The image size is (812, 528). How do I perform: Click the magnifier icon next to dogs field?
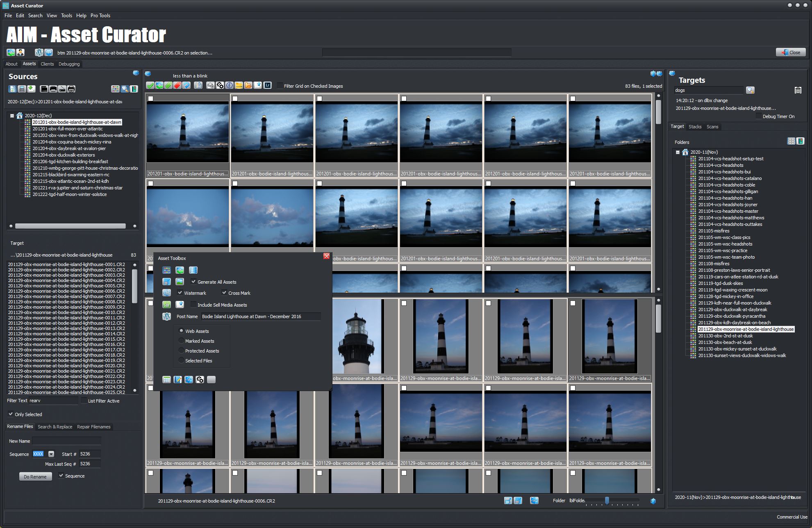click(x=750, y=90)
